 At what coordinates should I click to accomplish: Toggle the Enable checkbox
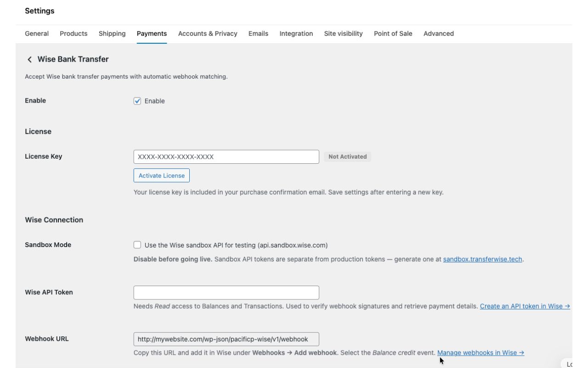coord(137,101)
